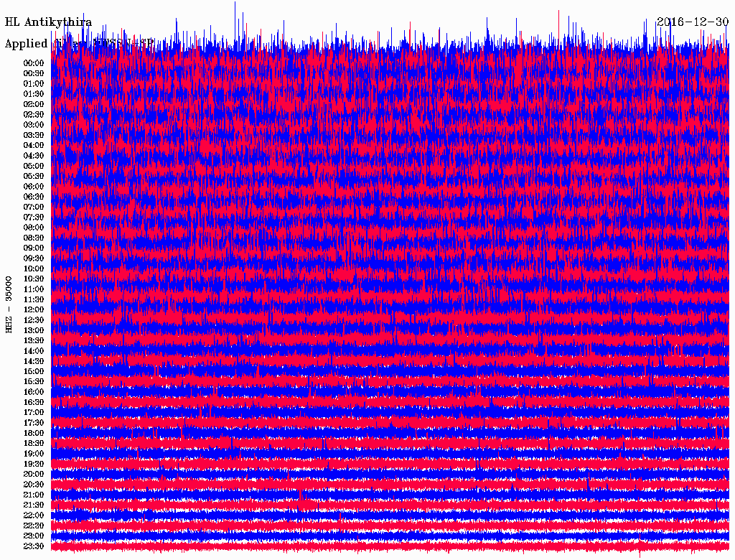Select the 06:30 time label

[33, 197]
